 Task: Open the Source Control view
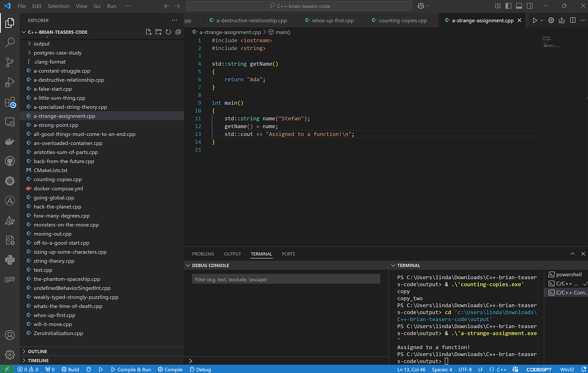tap(10, 63)
